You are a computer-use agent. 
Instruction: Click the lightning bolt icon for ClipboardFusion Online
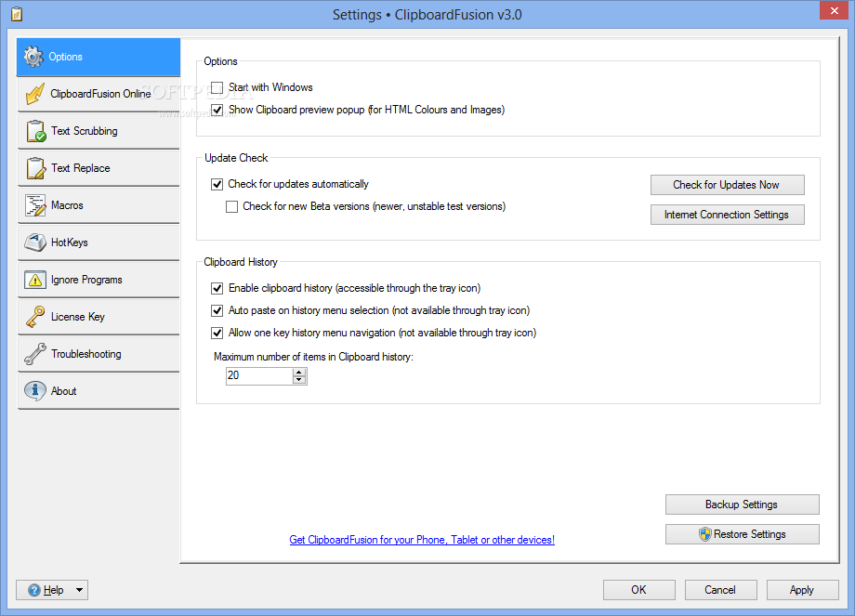[x=35, y=94]
